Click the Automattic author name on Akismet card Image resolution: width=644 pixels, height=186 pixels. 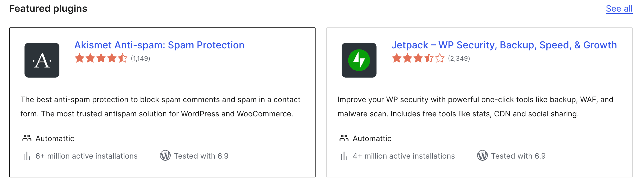click(55, 138)
